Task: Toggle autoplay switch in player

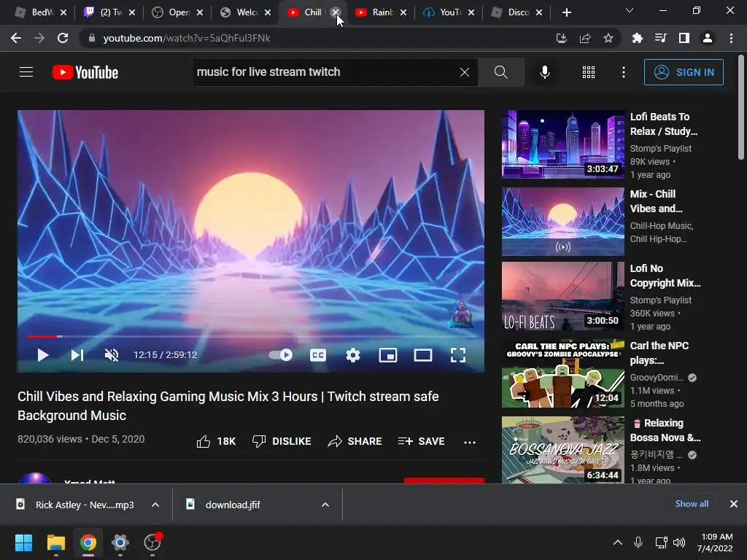Action: [x=281, y=355]
